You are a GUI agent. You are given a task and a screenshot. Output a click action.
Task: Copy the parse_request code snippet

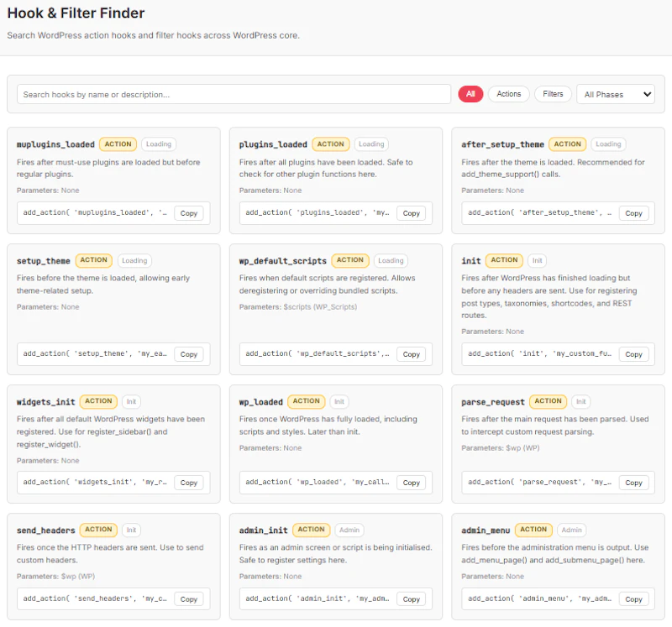click(633, 483)
